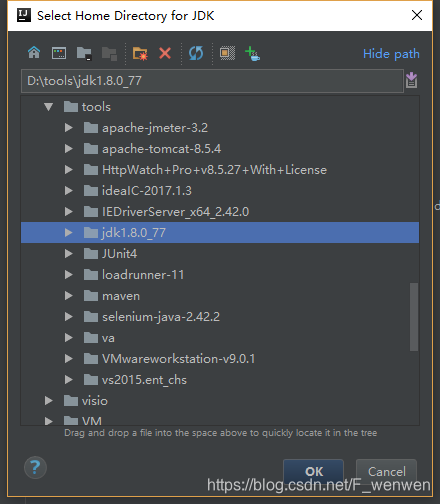Screen dimensions: 440x504
Task: Expand the visio folder arrow
Action: (x=49, y=401)
